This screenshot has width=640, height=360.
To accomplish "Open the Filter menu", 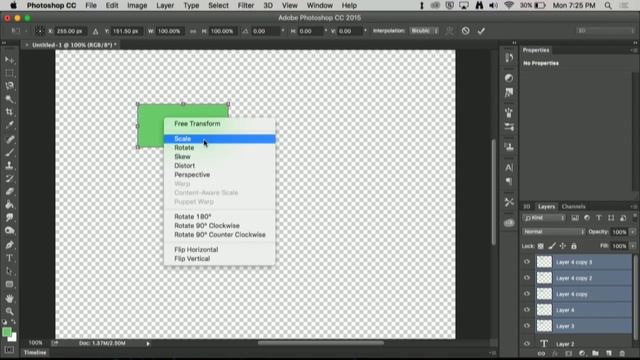I will 246,5.
